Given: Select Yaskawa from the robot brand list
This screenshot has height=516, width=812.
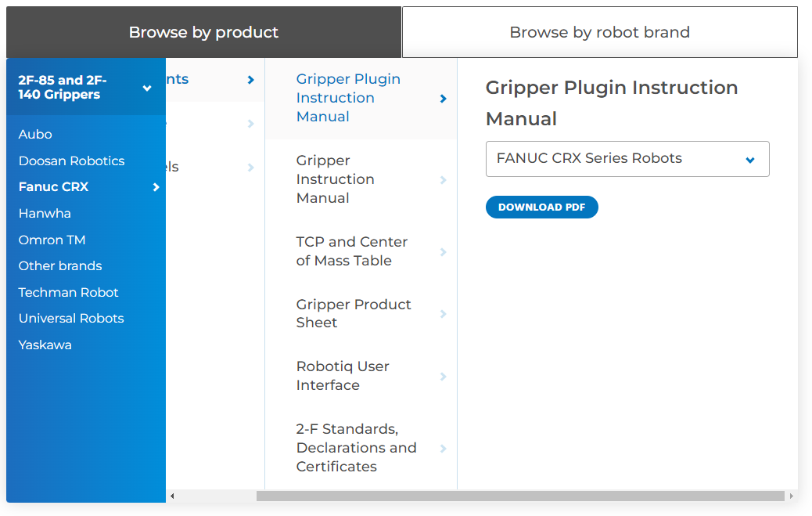Looking at the screenshot, I should (x=45, y=345).
